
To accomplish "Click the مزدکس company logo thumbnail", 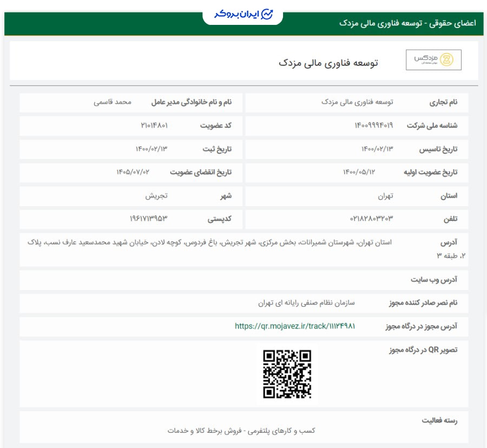I will tap(433, 60).
